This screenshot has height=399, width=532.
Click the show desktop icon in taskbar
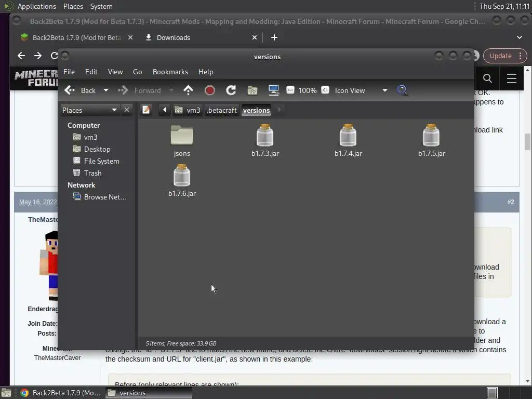click(6, 393)
